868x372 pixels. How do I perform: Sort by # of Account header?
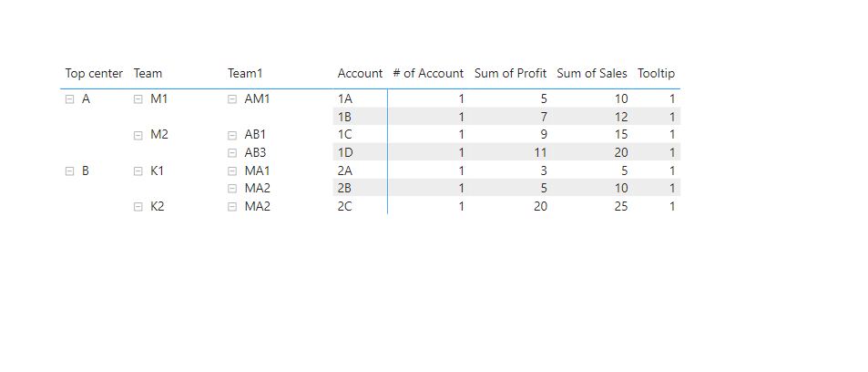click(428, 73)
